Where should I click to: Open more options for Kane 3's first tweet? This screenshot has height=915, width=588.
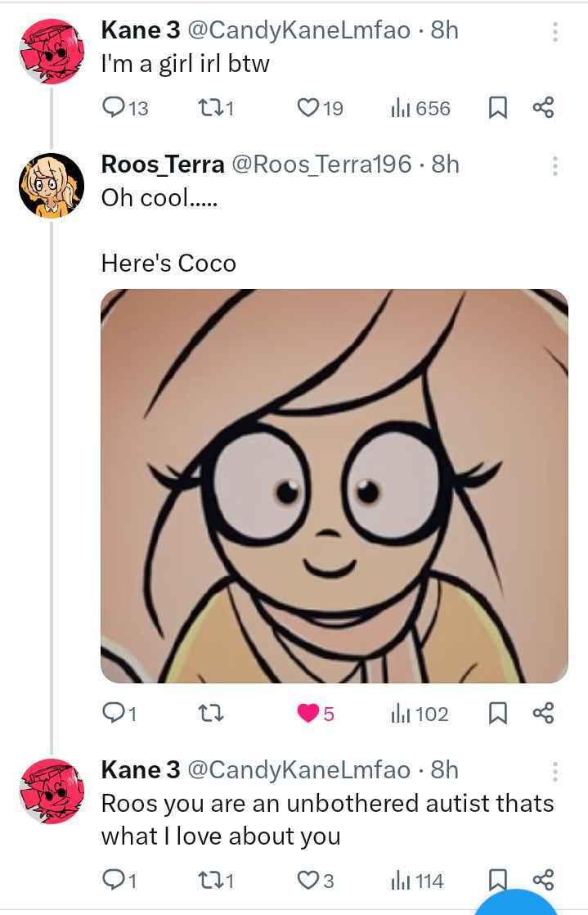tap(554, 32)
